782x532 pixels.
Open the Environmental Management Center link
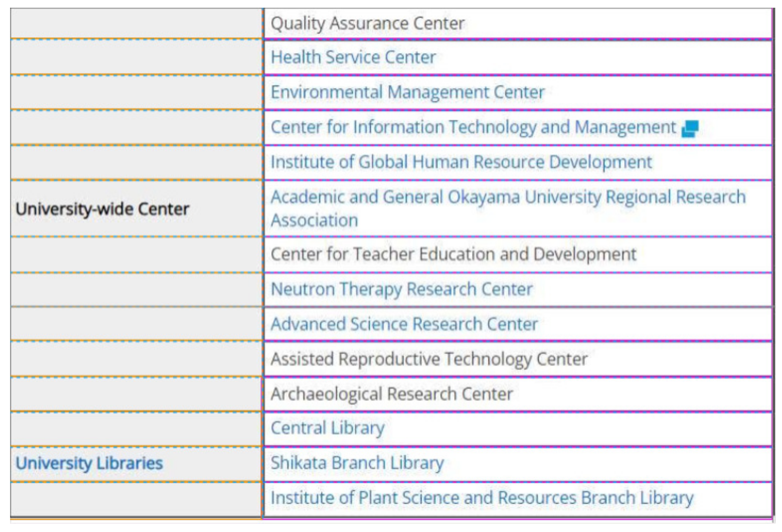(407, 92)
